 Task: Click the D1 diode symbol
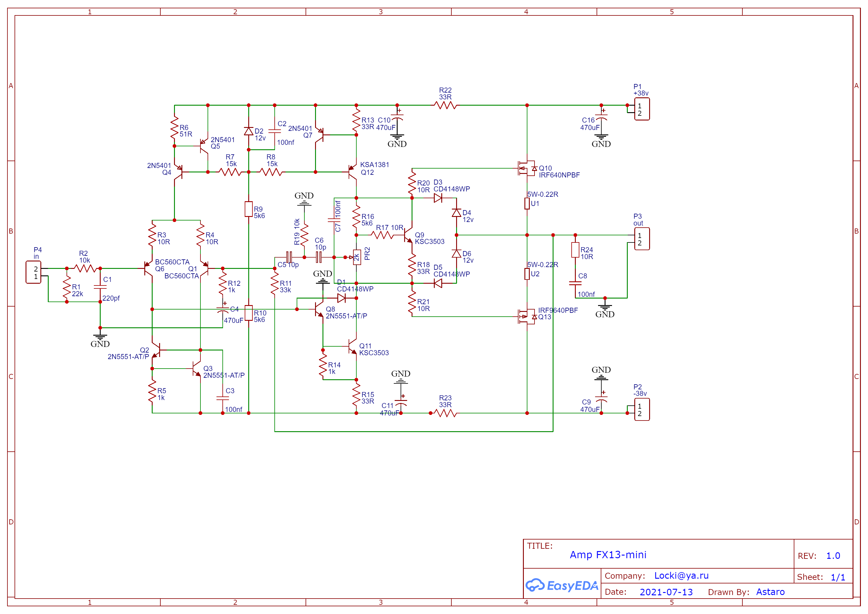341,298
